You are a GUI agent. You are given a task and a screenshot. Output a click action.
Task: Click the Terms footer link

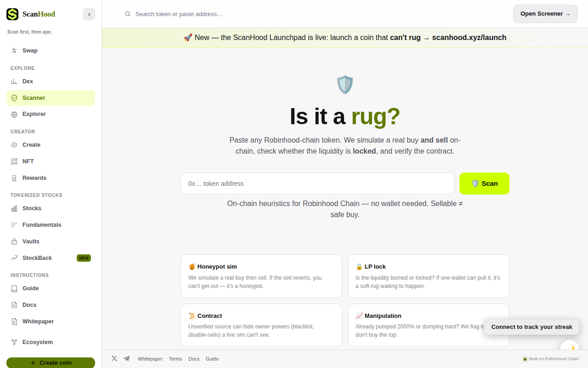[175, 359]
